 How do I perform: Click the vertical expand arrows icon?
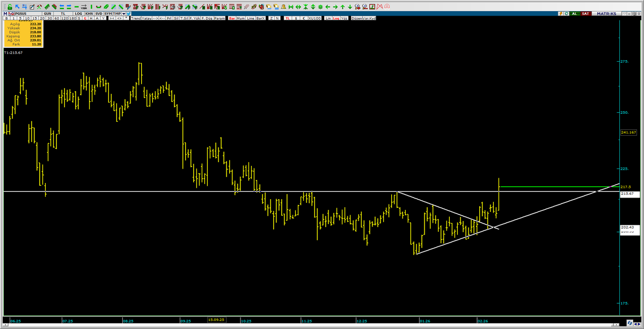[312, 7]
